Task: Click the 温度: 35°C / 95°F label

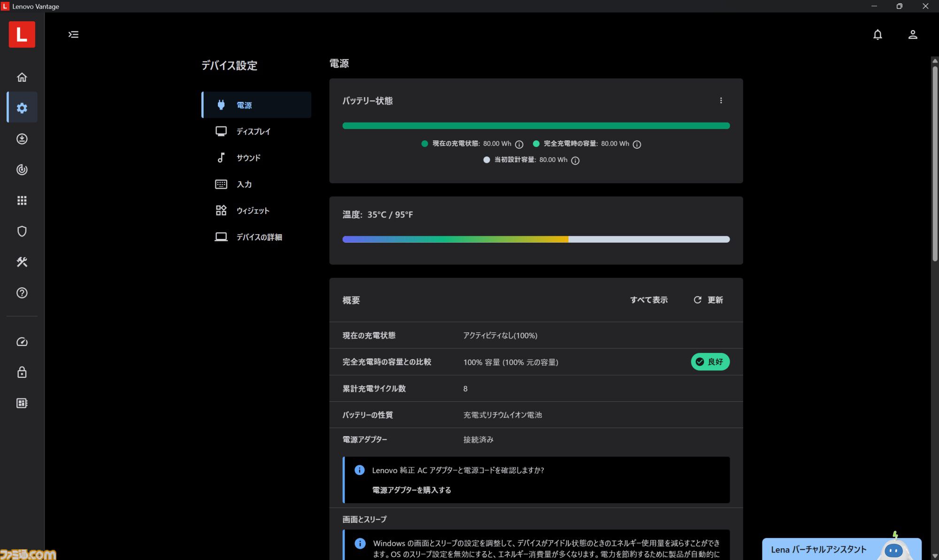Action: (377, 215)
